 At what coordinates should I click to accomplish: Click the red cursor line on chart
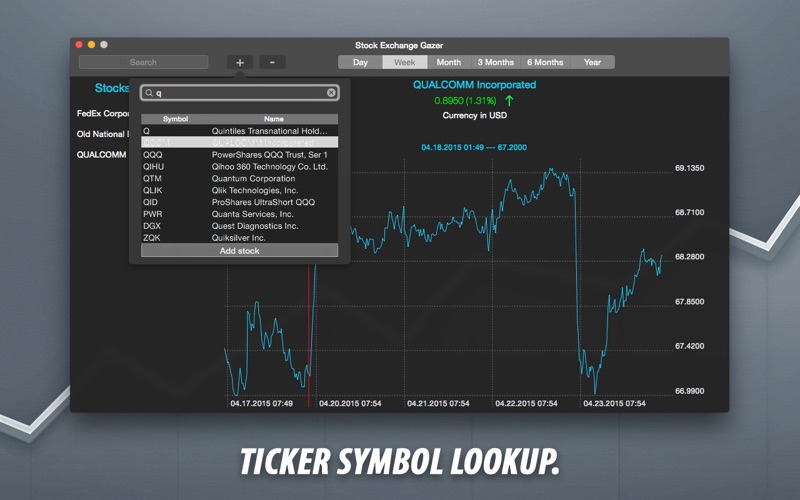tap(309, 337)
